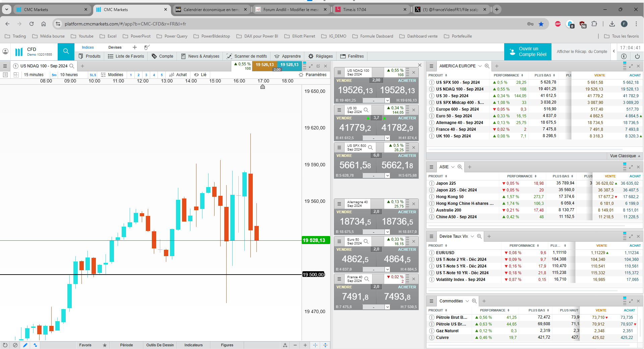Pop out the chart into a new window
The image size is (644, 349).
(318, 66)
